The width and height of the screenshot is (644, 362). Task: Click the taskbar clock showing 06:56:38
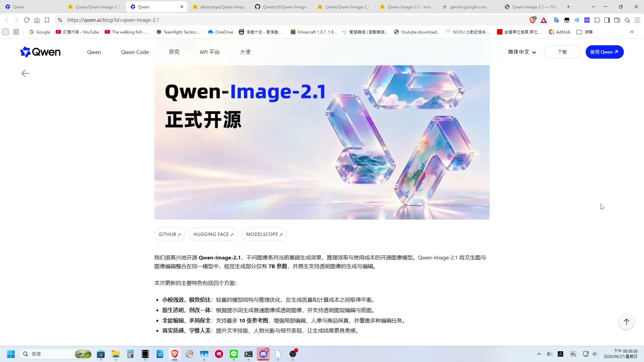[621, 354]
